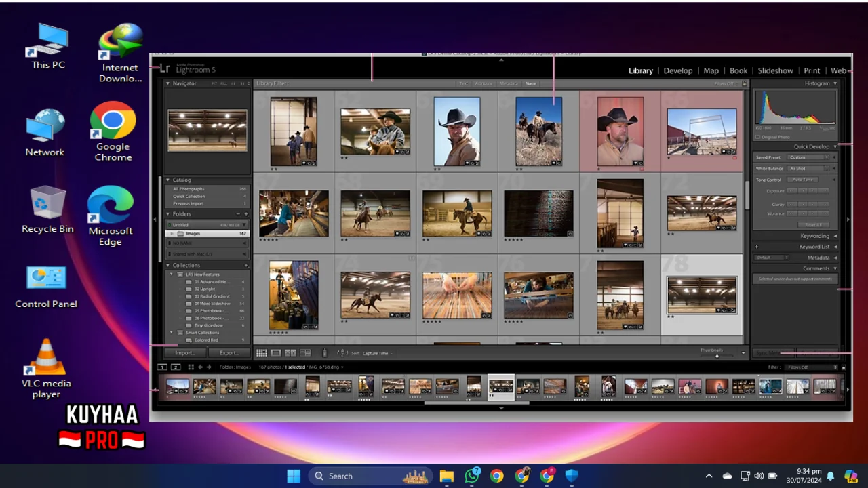
Task: Collapse the Navigator panel
Action: 168,83
